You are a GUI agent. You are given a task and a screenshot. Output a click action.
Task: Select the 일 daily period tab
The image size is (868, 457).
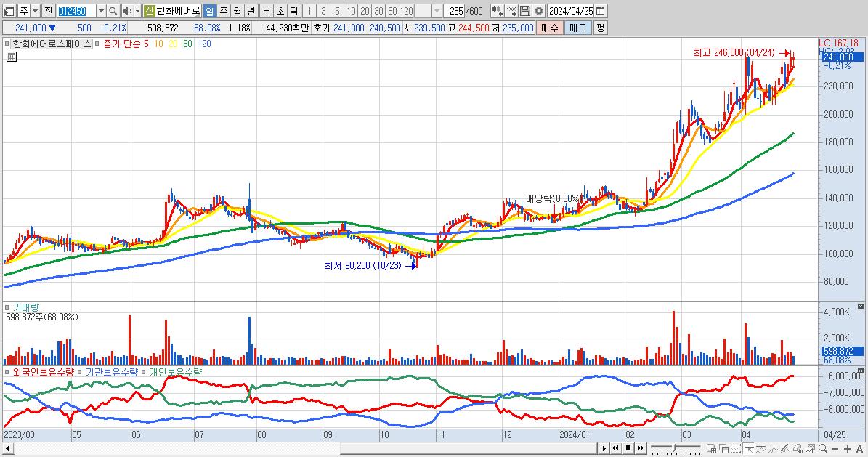209,11
